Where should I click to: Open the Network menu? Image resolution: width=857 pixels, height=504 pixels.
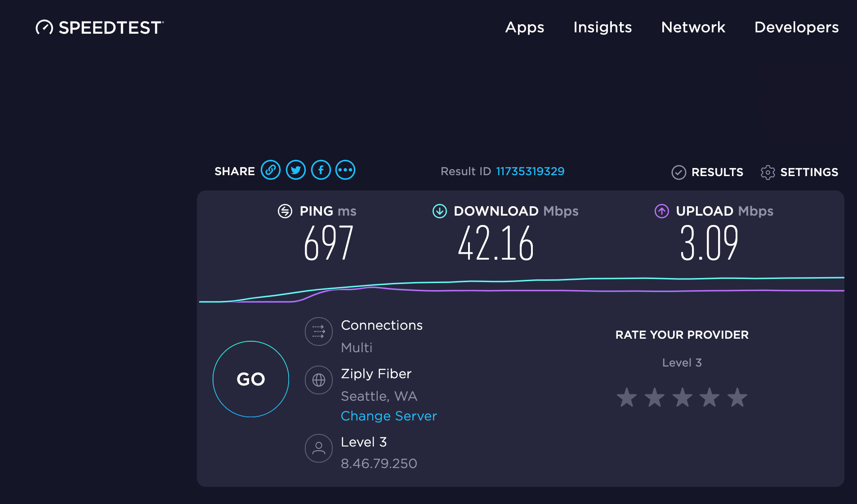(x=693, y=27)
